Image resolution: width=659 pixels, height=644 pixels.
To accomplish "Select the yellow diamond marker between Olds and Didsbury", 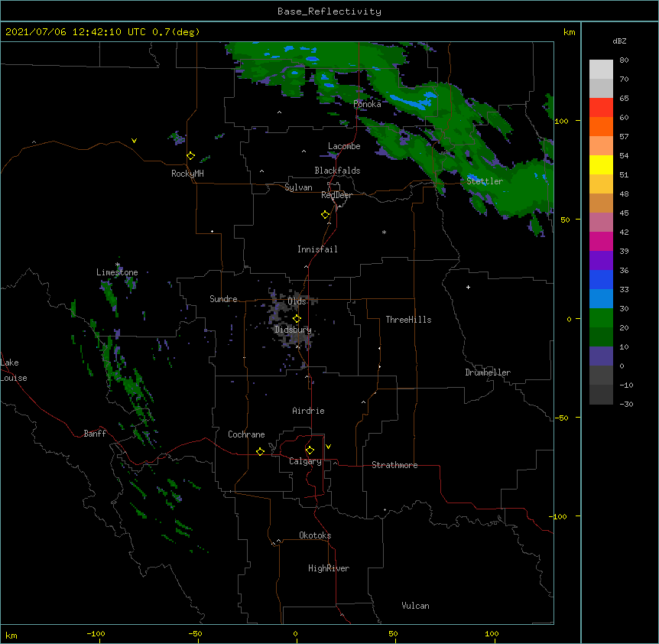I will pos(297,319).
